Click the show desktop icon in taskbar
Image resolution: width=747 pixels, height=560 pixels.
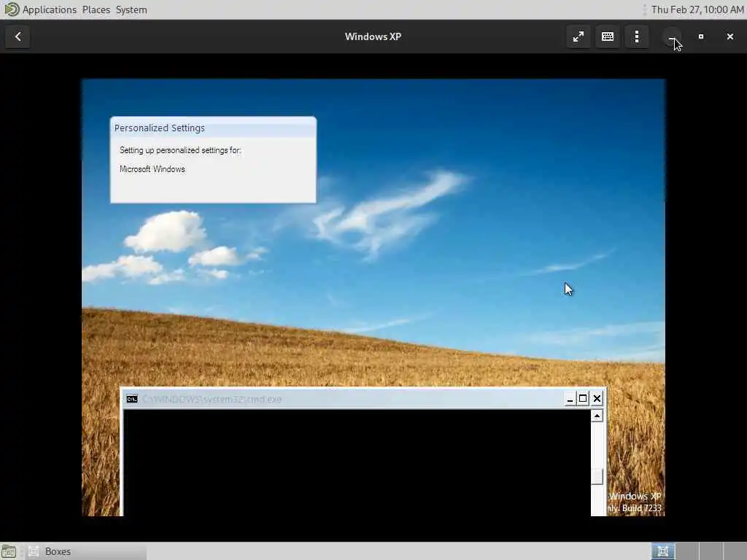(9, 551)
